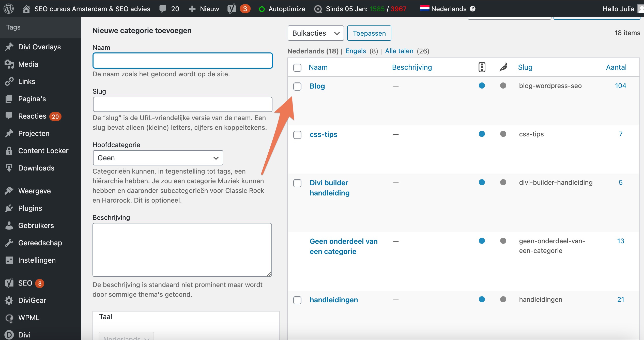Click the Dutch flag language icon

click(x=425, y=8)
